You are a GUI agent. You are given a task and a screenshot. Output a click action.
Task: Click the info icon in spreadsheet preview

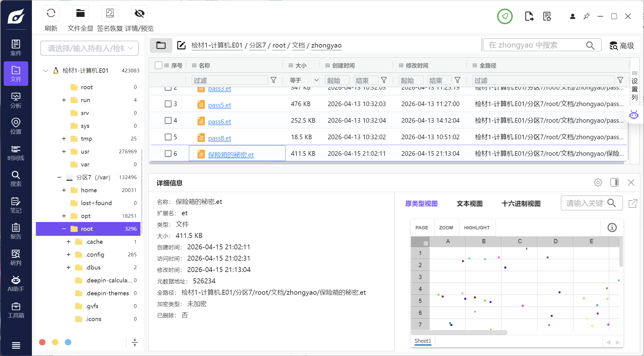(x=612, y=228)
